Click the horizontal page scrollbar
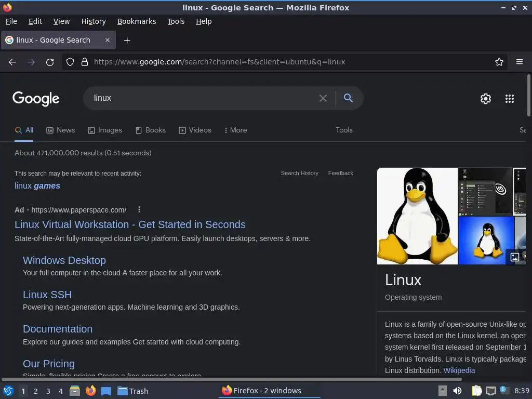This screenshot has width=532, height=399. click(231, 379)
